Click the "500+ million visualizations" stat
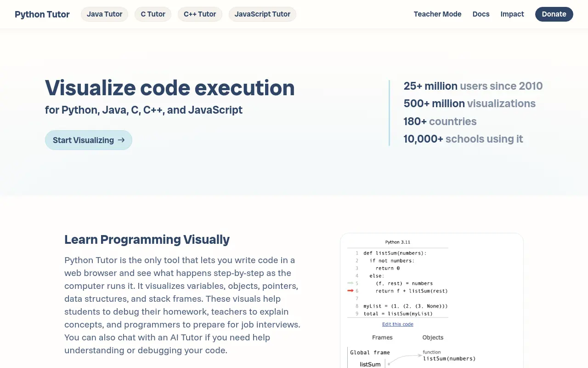 tap(469, 103)
